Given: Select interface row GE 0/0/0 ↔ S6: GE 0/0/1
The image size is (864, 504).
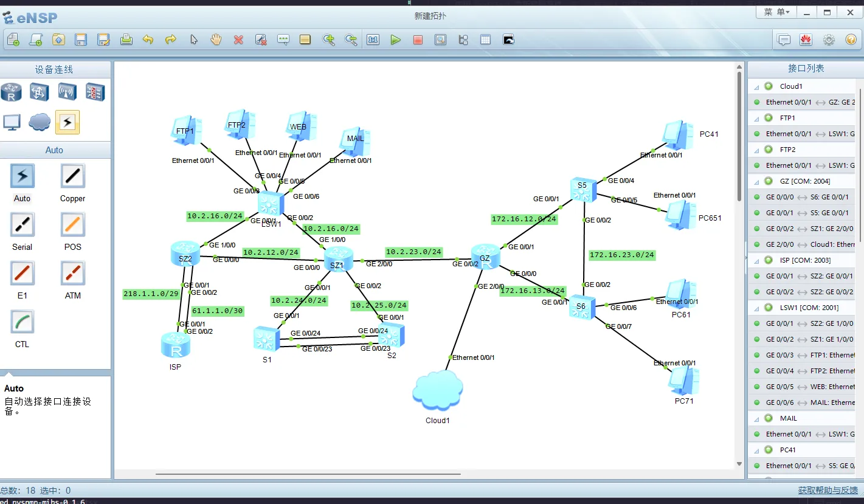Looking at the screenshot, I should point(801,197).
